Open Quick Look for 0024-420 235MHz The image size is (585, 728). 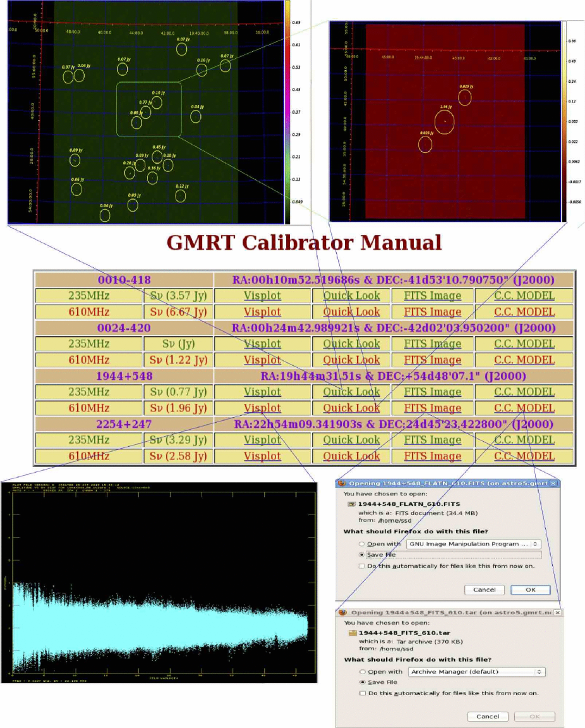351,344
